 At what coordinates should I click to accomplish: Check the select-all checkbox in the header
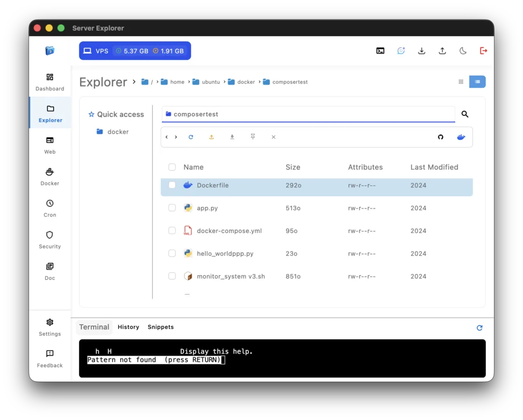[x=172, y=167]
